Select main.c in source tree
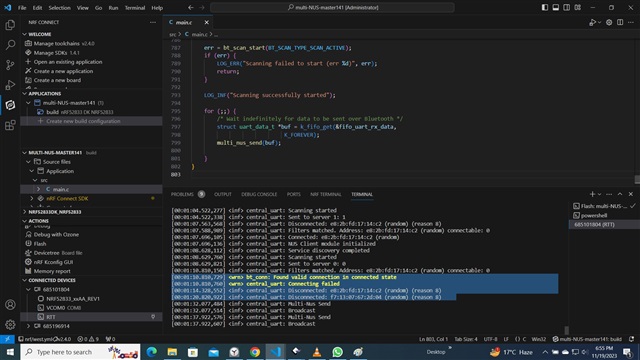The height and width of the screenshot is (360, 640). pyautogui.click(x=61, y=189)
